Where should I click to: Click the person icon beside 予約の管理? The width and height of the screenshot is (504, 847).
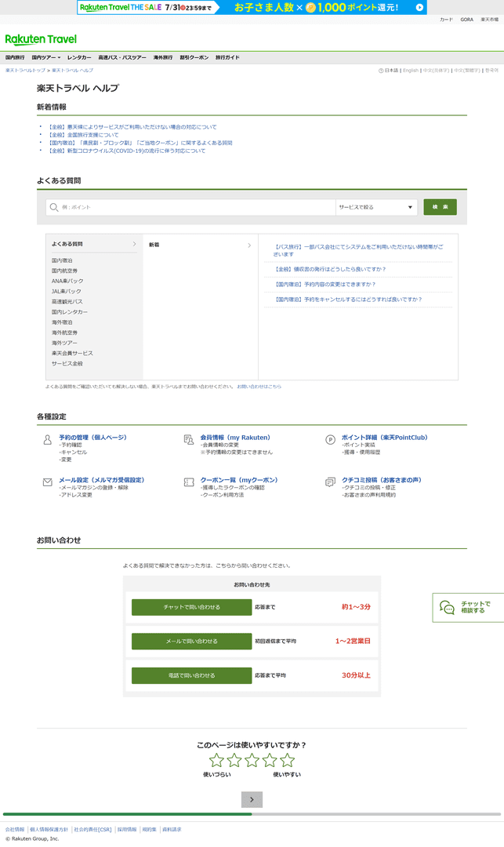(48, 440)
